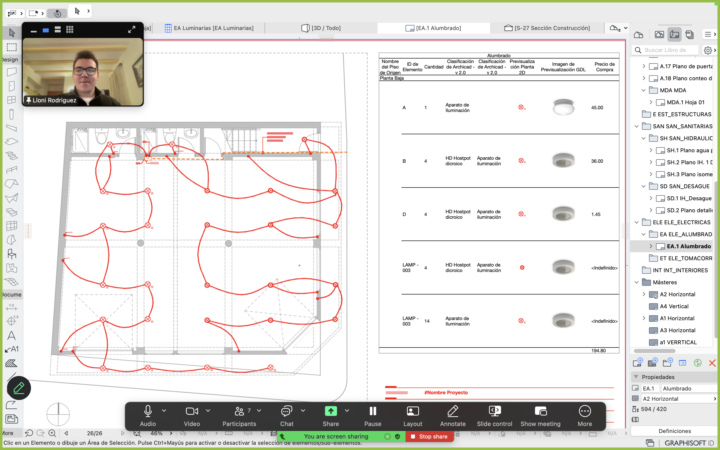Image resolution: width=720 pixels, height=450 pixels.
Task: Click the green update icon in Navigator footer
Action: [698, 363]
